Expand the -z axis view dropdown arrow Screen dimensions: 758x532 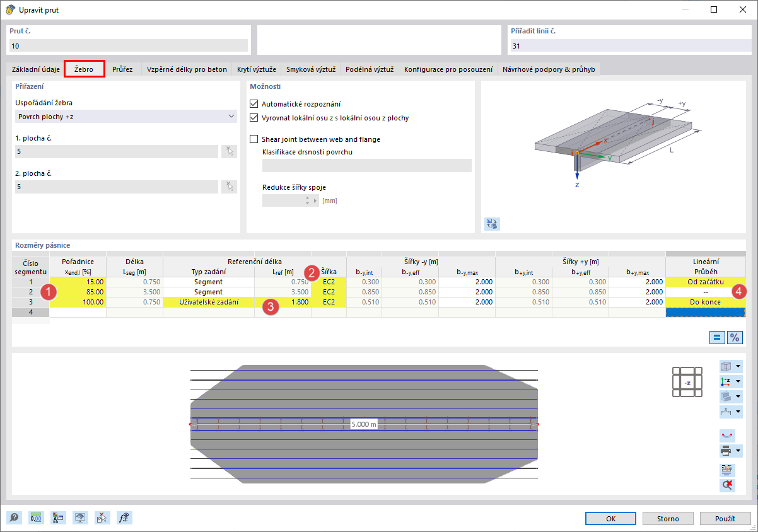pos(738,381)
